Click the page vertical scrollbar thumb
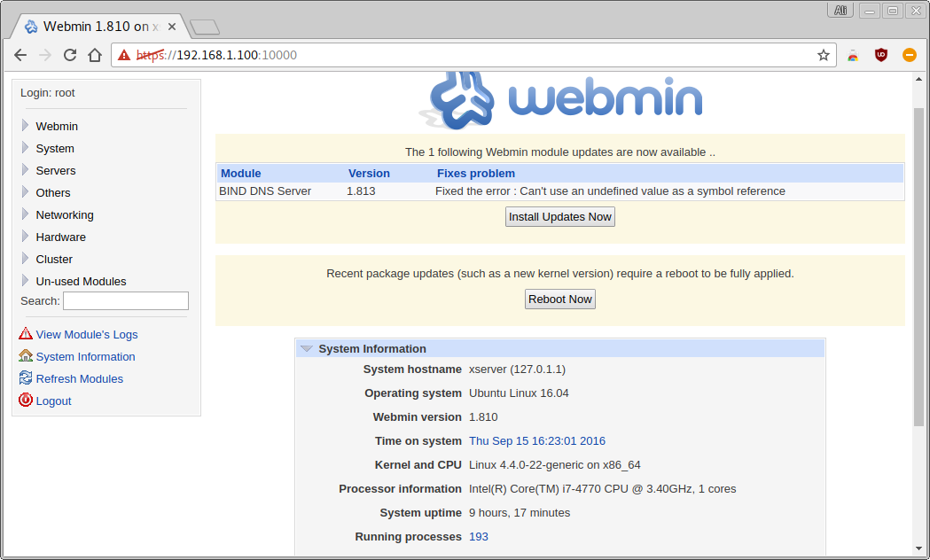 coord(918,267)
